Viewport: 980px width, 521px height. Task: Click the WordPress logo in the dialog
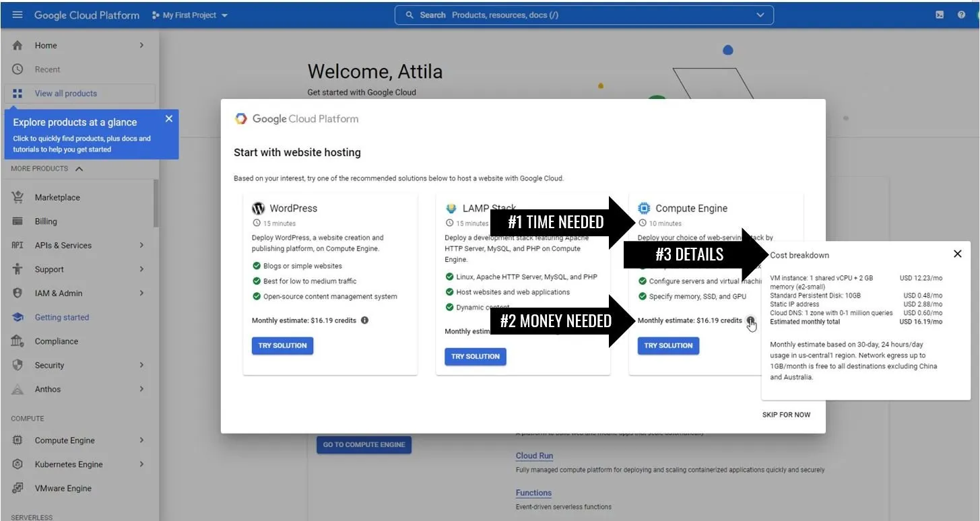(258, 209)
